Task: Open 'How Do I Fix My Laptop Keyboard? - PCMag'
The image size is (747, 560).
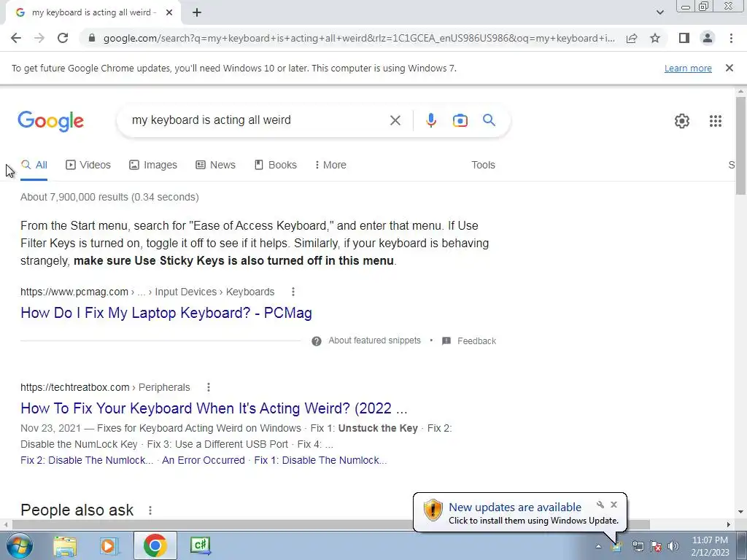Action: (166, 313)
